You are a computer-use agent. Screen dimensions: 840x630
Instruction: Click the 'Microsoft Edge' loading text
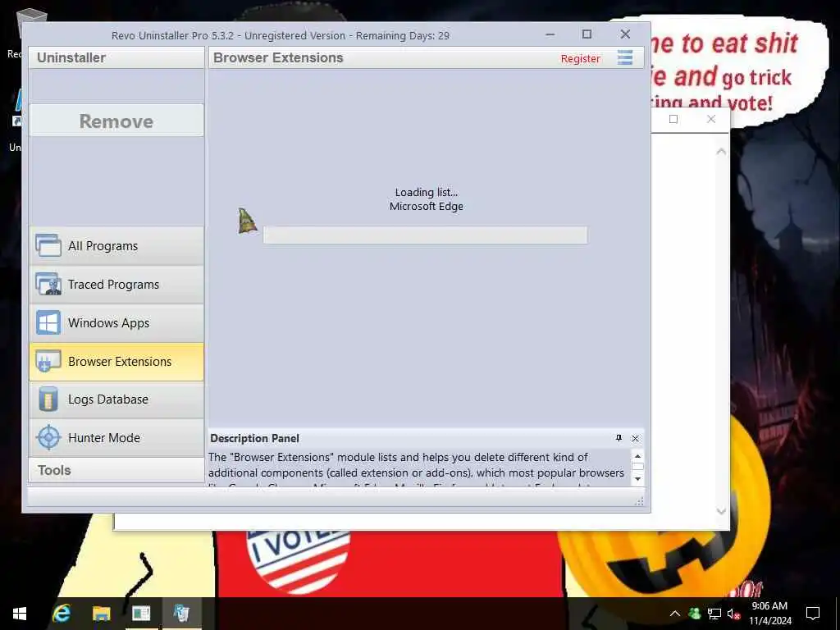point(427,206)
